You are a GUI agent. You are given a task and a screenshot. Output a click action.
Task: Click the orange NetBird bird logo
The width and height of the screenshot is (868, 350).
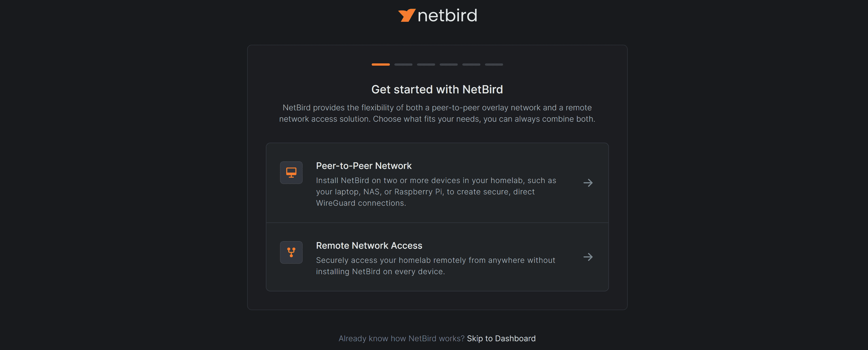pos(406,16)
